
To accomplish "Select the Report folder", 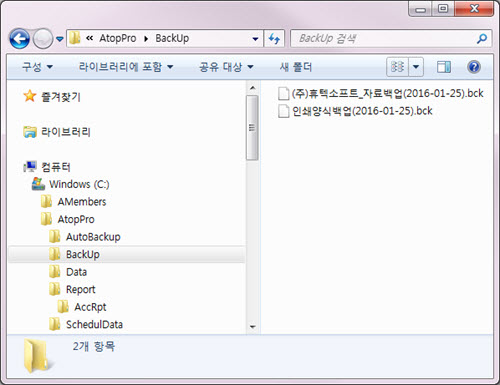I will pos(80,289).
